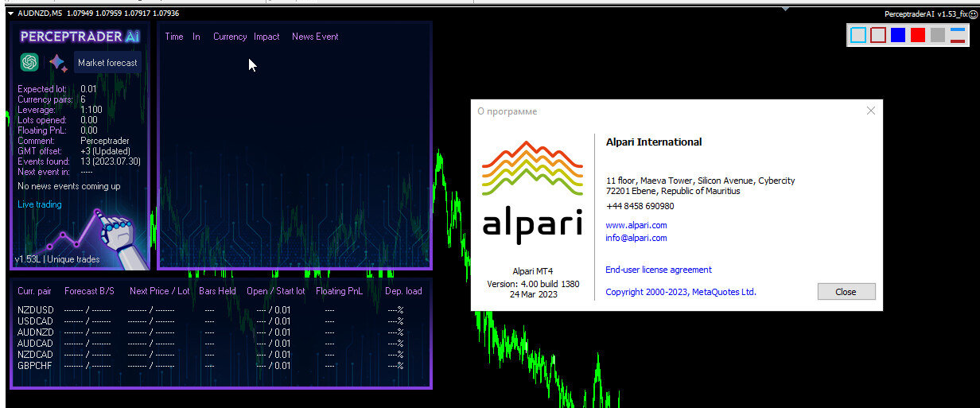The width and height of the screenshot is (980, 408).
Task: Open the www.alpari.com link
Action: 636,225
